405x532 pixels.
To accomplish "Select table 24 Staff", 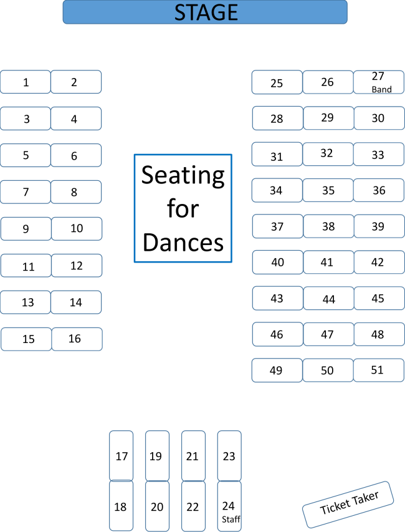I will coord(229,506).
